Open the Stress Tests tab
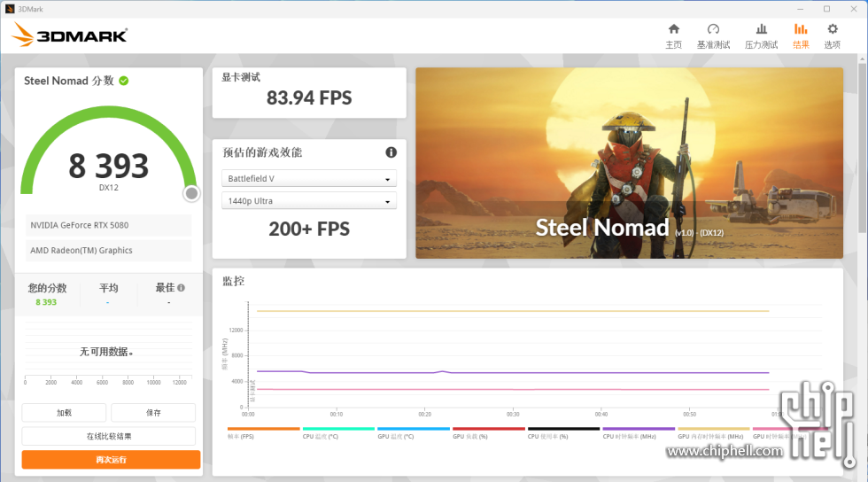Viewport: 868px width, 482px height. coord(761,36)
